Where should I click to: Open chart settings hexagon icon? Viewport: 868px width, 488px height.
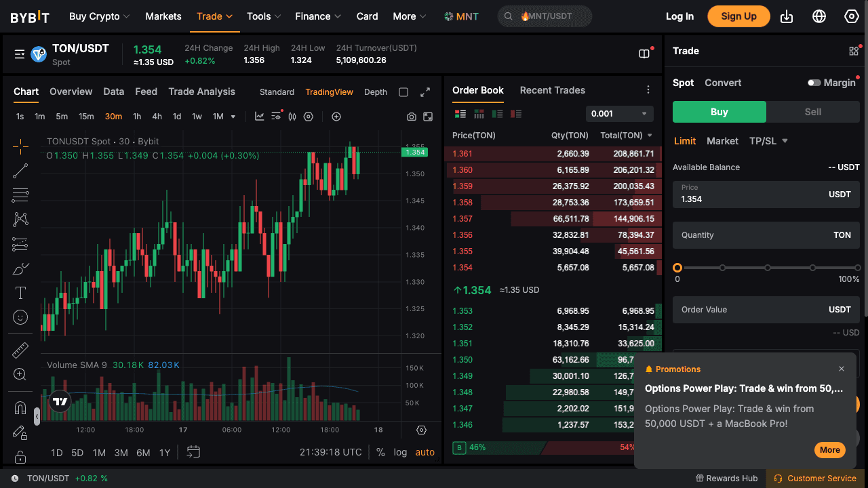[x=309, y=117]
